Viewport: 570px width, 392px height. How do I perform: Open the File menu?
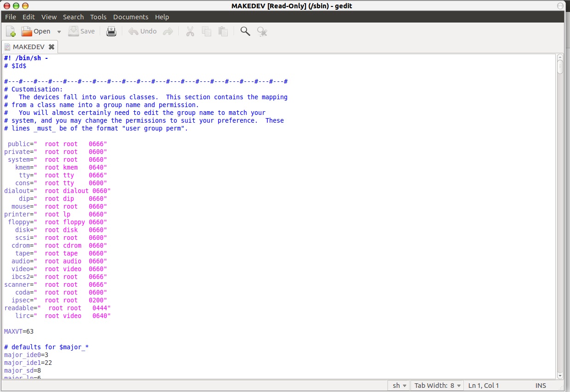click(x=11, y=17)
